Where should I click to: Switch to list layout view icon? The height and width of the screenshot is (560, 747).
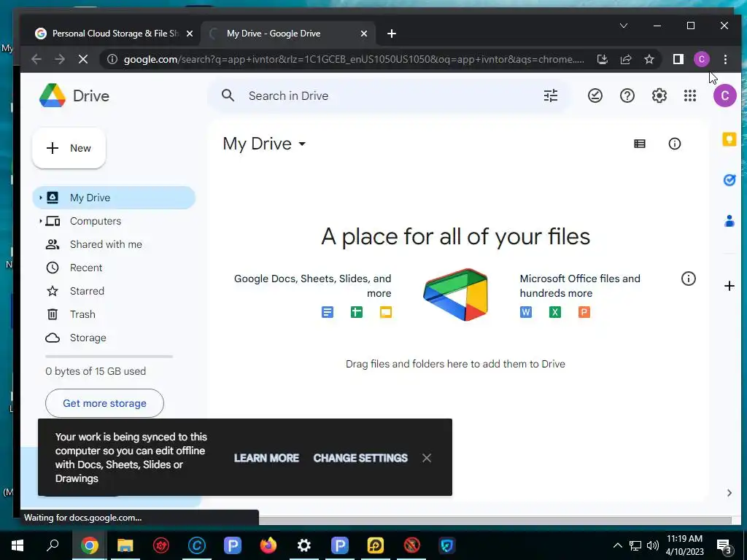[x=639, y=144]
